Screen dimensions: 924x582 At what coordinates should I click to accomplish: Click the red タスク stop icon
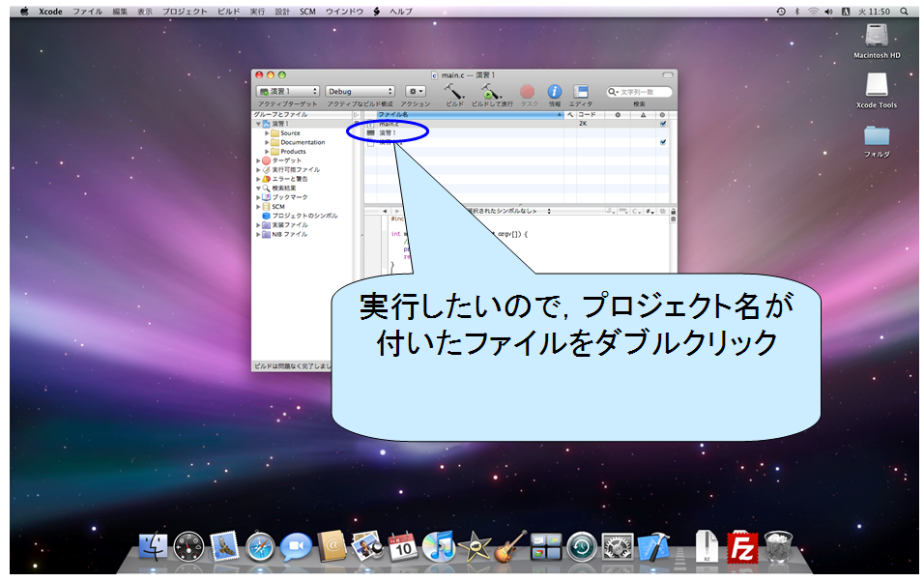[528, 91]
